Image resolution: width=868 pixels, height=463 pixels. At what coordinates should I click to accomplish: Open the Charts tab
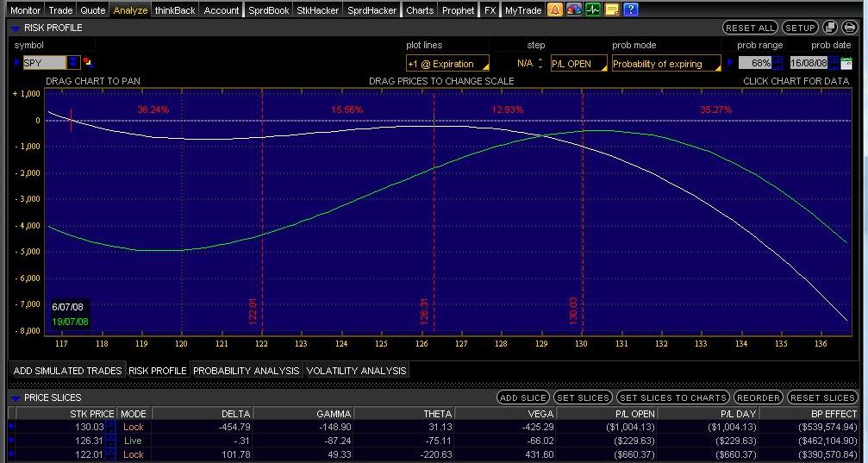point(420,10)
